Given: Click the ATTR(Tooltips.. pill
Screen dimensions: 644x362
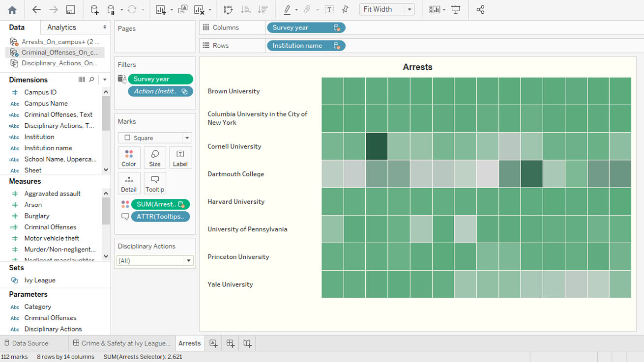Looking at the screenshot, I should click(x=160, y=217).
